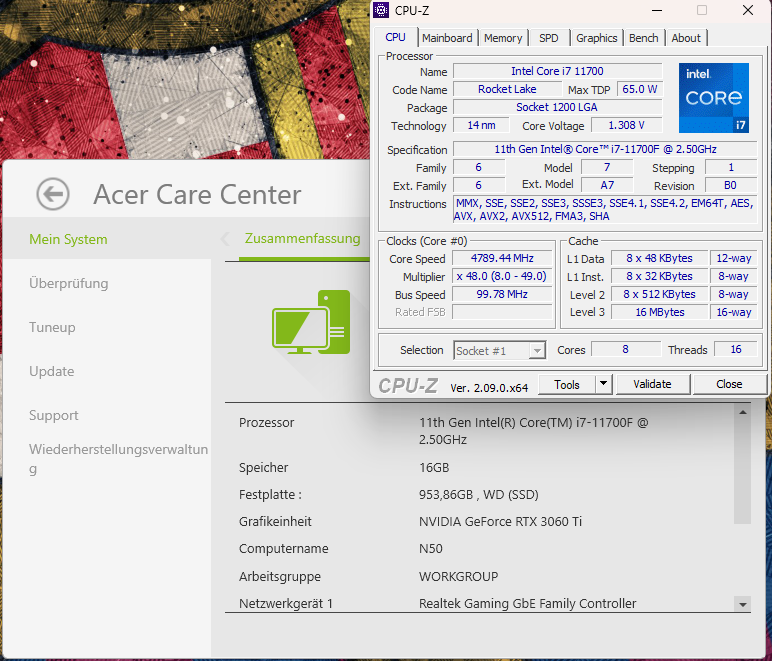Screen dimensions: 772x661
Task: Click the Specification field with i7-11700F
Action: click(605, 149)
